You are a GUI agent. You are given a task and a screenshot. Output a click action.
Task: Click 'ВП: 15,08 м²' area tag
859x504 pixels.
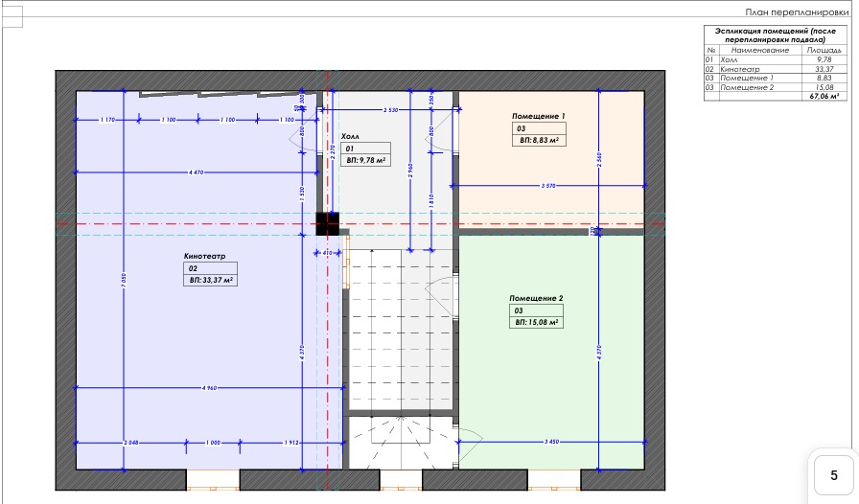pyautogui.click(x=536, y=322)
